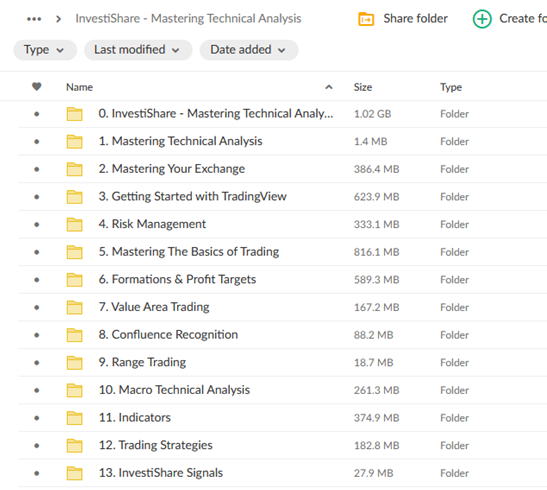
Task: Click folder icon for 13. InvestiShare Signals
Action: pyautogui.click(x=74, y=473)
